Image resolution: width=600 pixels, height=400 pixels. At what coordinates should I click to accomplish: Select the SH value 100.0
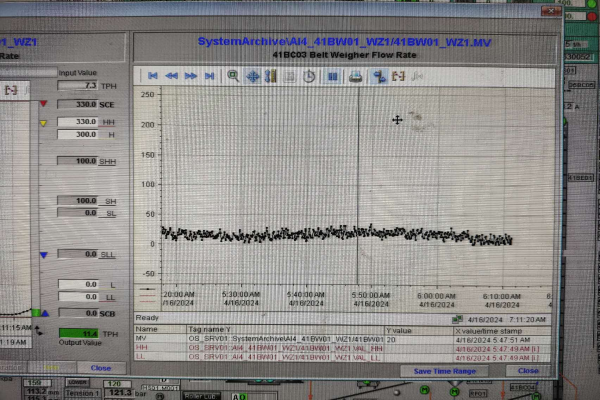pos(78,201)
